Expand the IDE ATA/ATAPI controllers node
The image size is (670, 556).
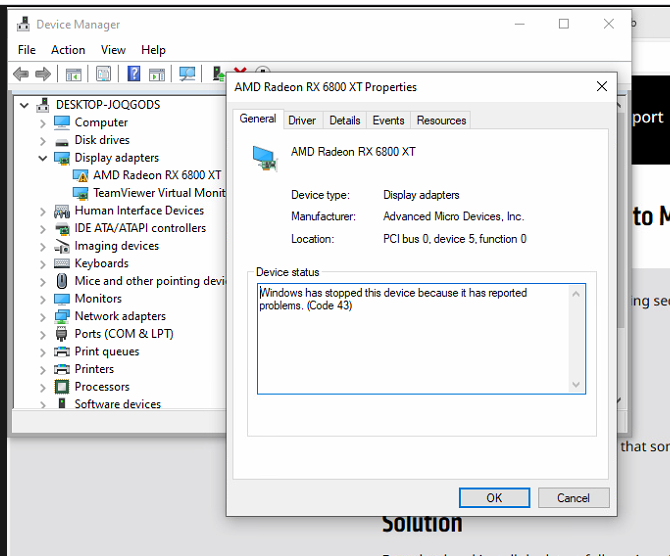(x=42, y=229)
